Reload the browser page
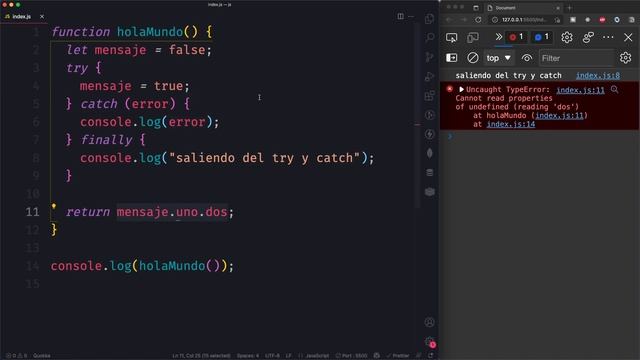The width and height of the screenshot is (640, 360). (478, 20)
